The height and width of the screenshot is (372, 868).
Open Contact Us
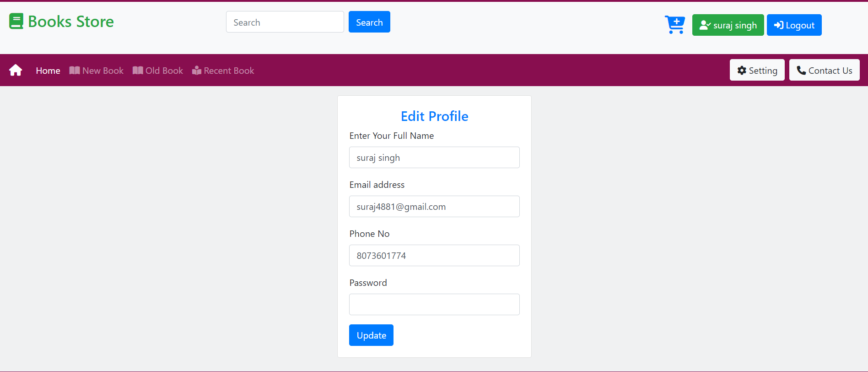coord(824,70)
